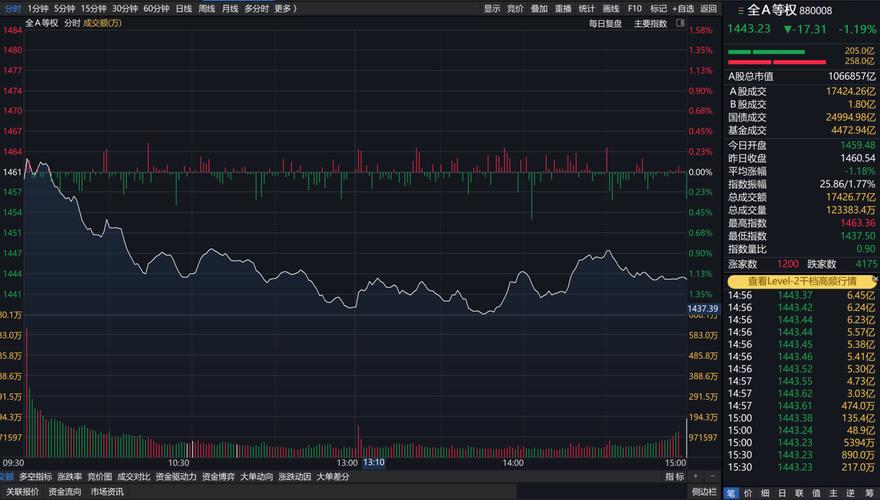The height and width of the screenshot is (500, 880).
Task: Select the 值 tab in the right panel
Action: (816, 493)
